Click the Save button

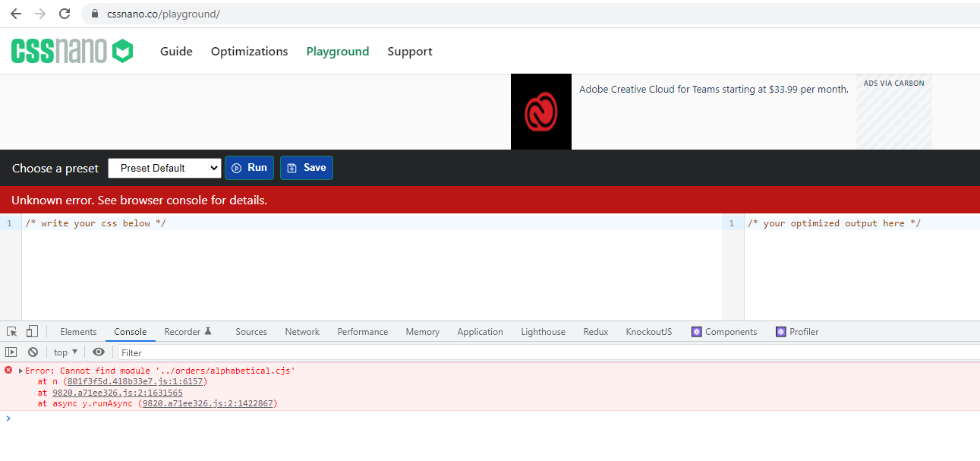tap(307, 168)
